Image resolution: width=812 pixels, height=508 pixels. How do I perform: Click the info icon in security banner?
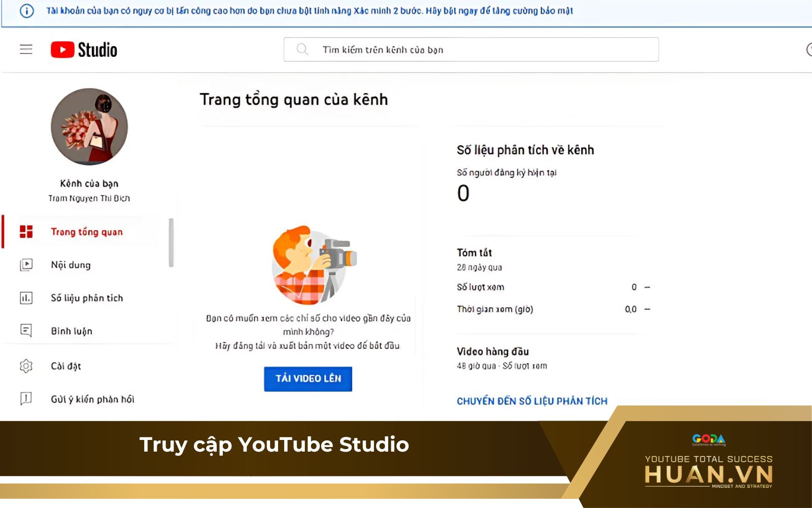tap(26, 11)
